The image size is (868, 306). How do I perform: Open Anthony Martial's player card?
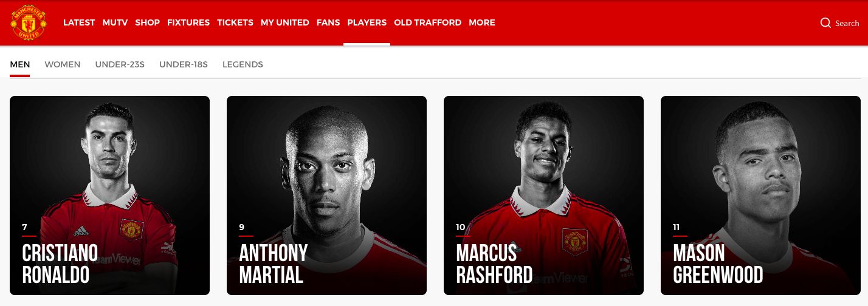click(326, 195)
